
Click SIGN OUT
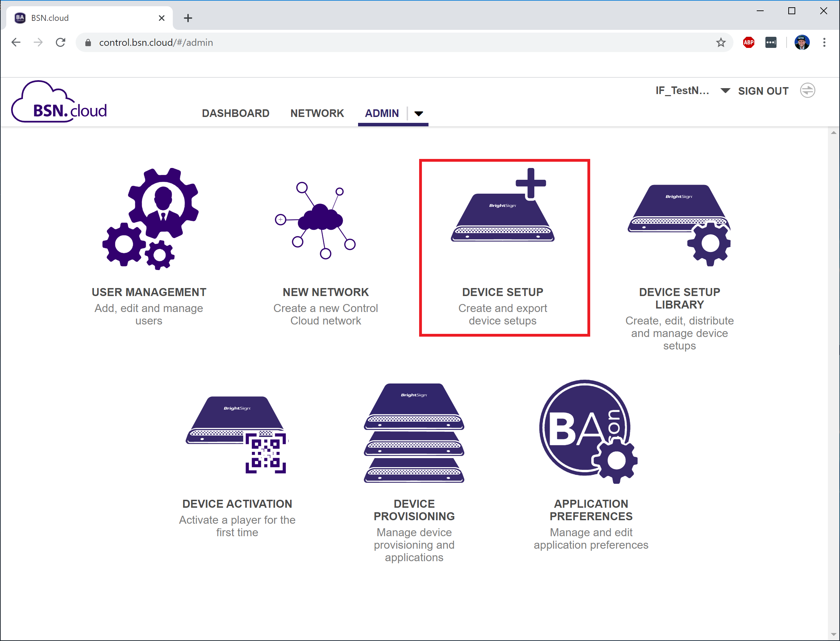(763, 91)
